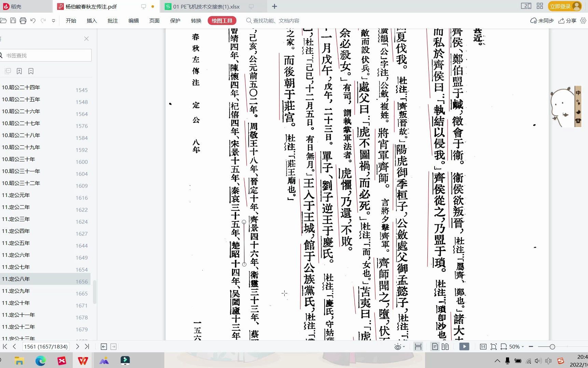Click the search functions and document content box
This screenshot has height=368, width=588.
point(273,21)
